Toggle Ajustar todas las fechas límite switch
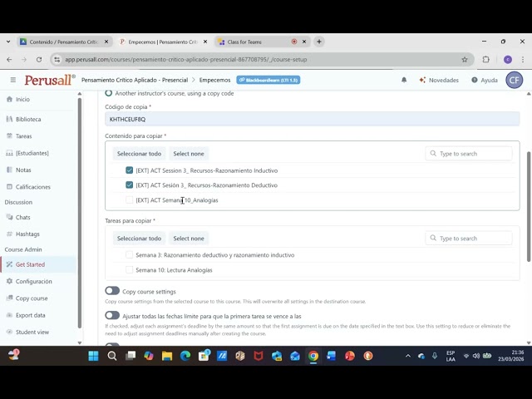This screenshot has width=532, height=399. (x=112, y=315)
